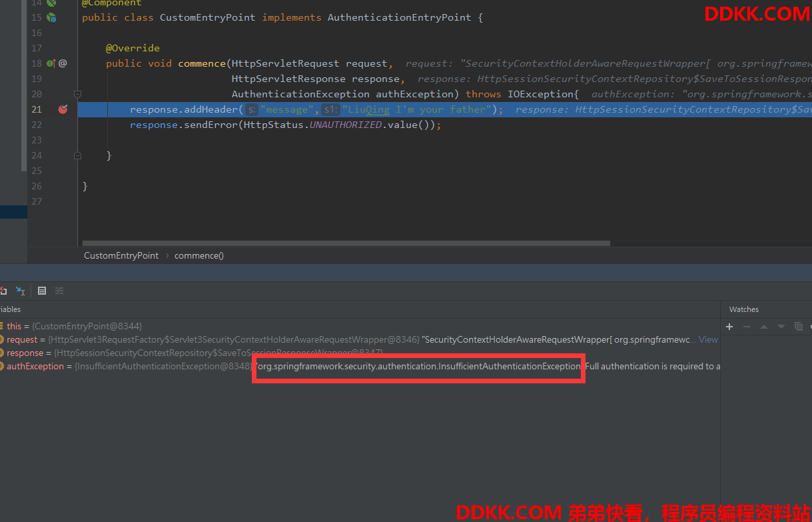Select the 'this' variable row
812x522 pixels.
pyautogui.click(x=360, y=326)
